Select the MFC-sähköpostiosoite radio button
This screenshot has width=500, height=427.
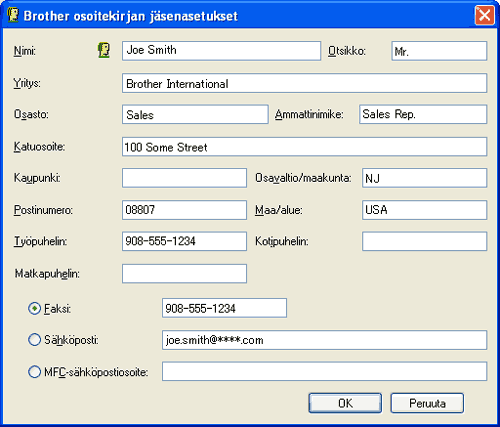tap(34, 372)
